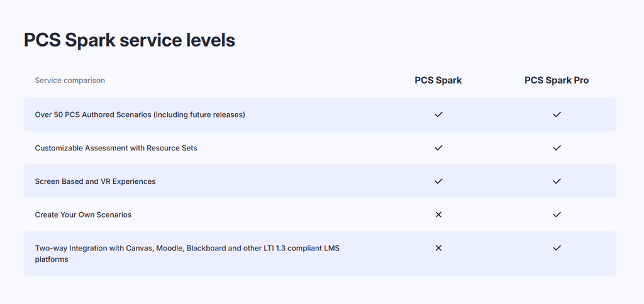Click PCS Spark Pro checkmark for Customizable Assessment
Screen dimensions: 644x304
(557, 148)
